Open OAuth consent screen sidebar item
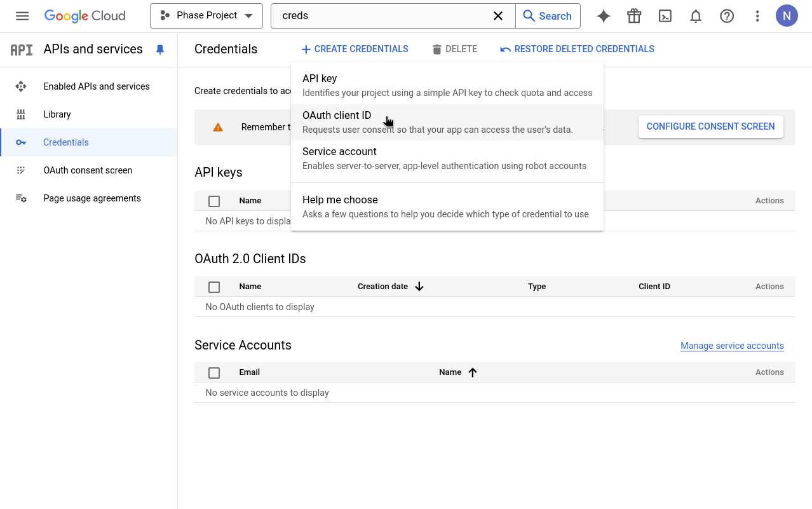This screenshot has height=509, width=812. click(89, 170)
